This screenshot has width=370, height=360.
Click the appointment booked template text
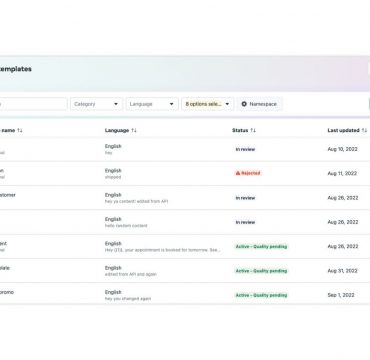point(162,250)
